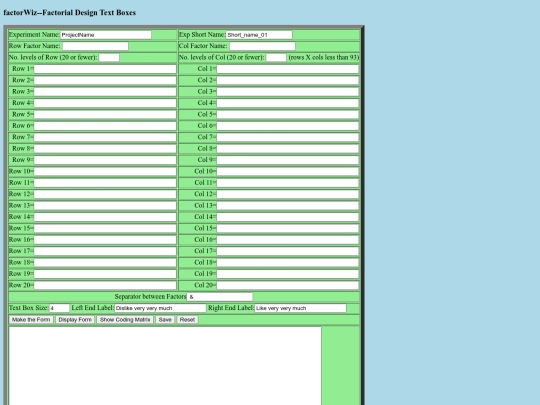This screenshot has width=540, height=405.
Task: Click the Display Form button
Action: [75, 320]
